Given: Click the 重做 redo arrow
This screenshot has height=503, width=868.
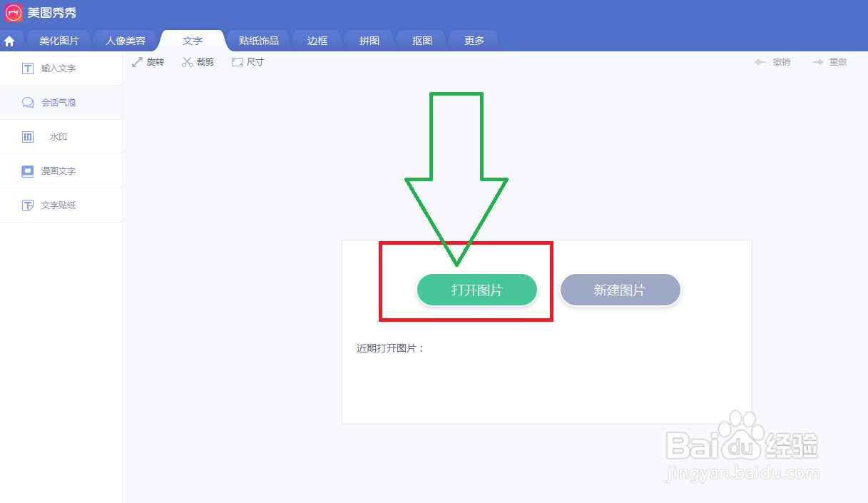Looking at the screenshot, I should pyautogui.click(x=817, y=62).
